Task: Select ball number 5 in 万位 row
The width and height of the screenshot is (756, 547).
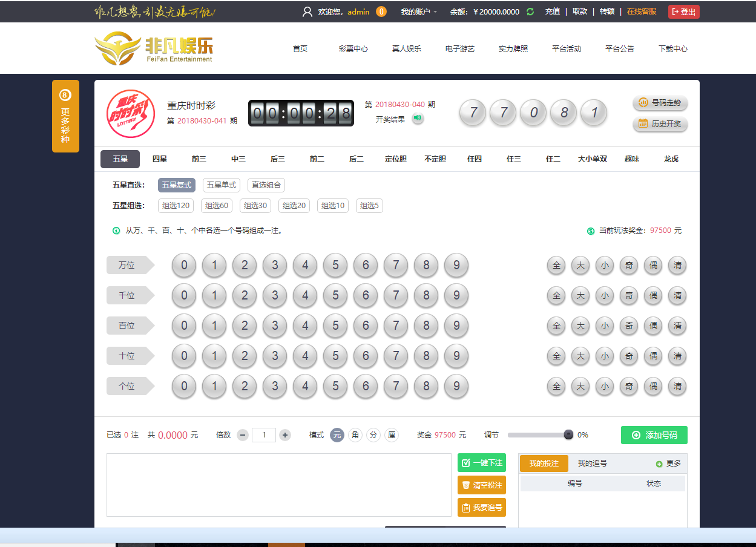Action: click(x=335, y=265)
